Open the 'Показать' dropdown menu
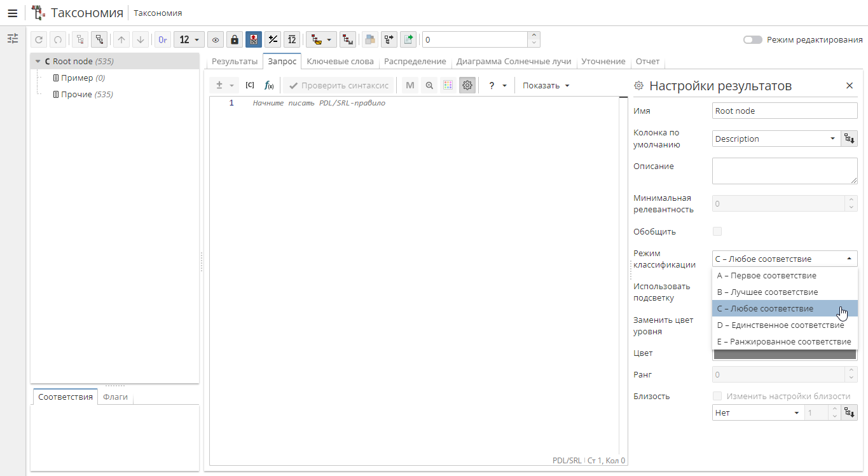The width and height of the screenshot is (868, 476). pos(546,85)
